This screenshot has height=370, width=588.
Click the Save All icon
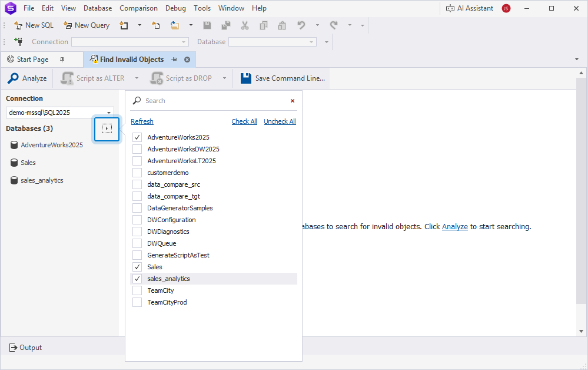click(226, 25)
